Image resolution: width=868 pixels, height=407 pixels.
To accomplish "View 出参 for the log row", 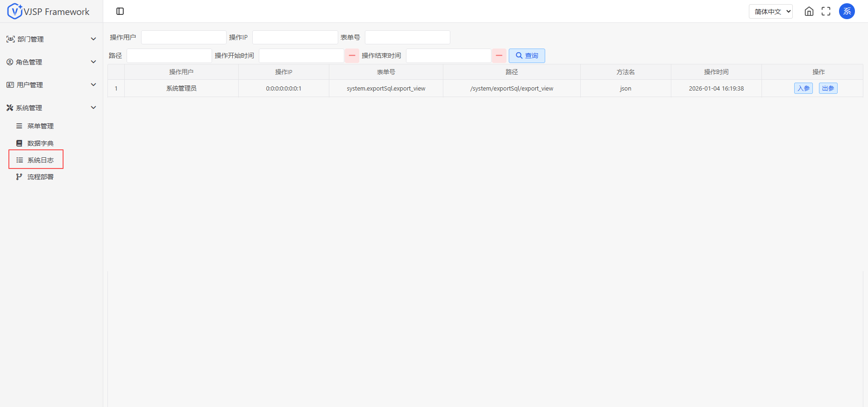I will point(828,88).
